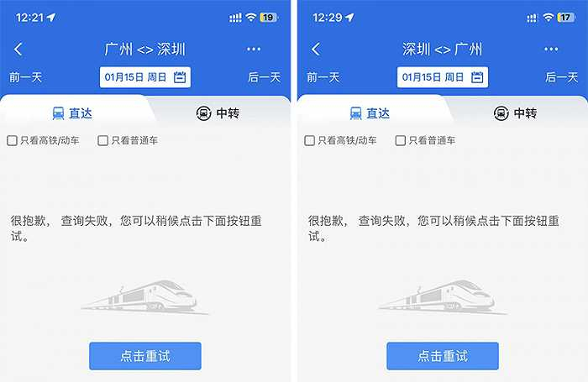Open the 01月15日 周日 date picker on left screen
The width and height of the screenshot is (588, 382).
145,77
